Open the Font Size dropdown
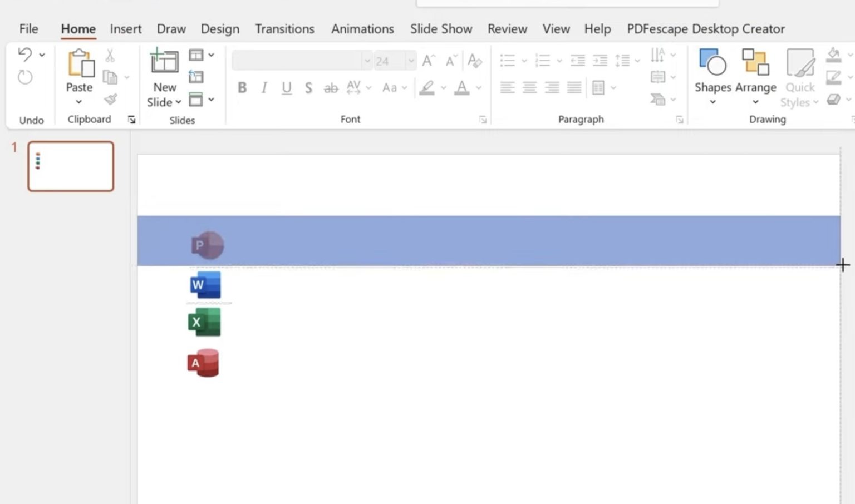 (410, 60)
